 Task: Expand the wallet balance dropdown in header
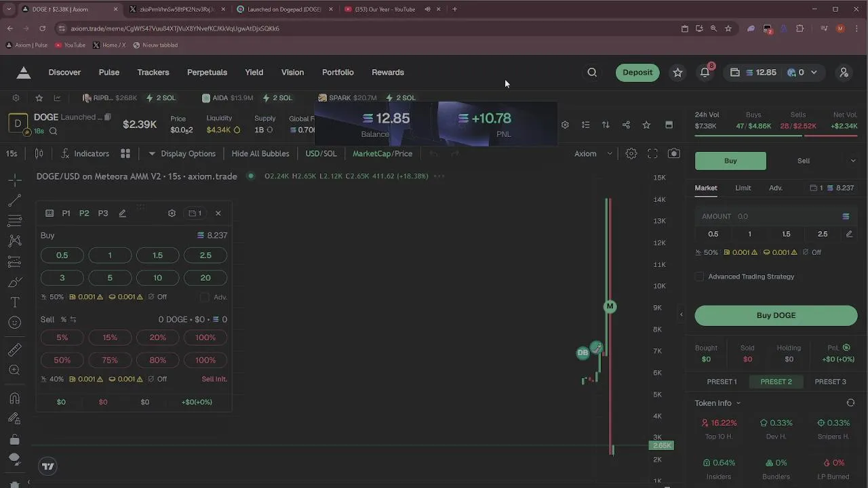click(x=814, y=73)
